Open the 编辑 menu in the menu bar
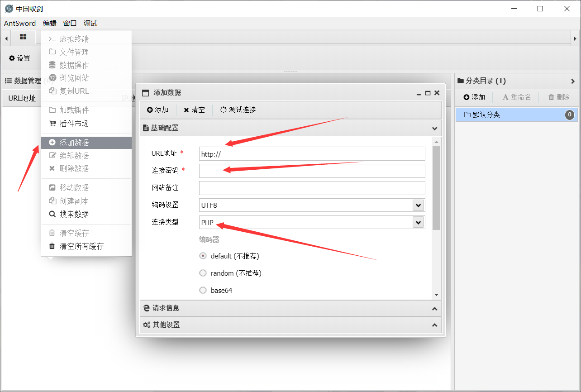Viewport: 581px width, 392px height. point(50,24)
